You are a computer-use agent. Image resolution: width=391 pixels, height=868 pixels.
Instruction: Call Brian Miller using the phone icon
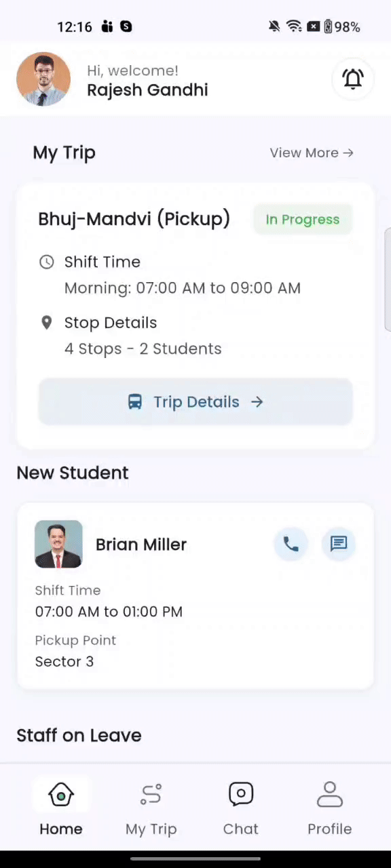point(291,544)
